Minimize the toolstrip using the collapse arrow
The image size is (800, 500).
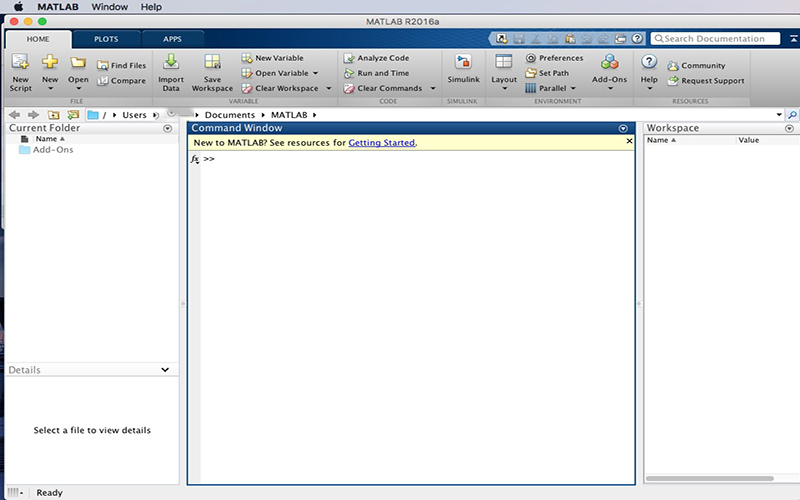(x=794, y=39)
